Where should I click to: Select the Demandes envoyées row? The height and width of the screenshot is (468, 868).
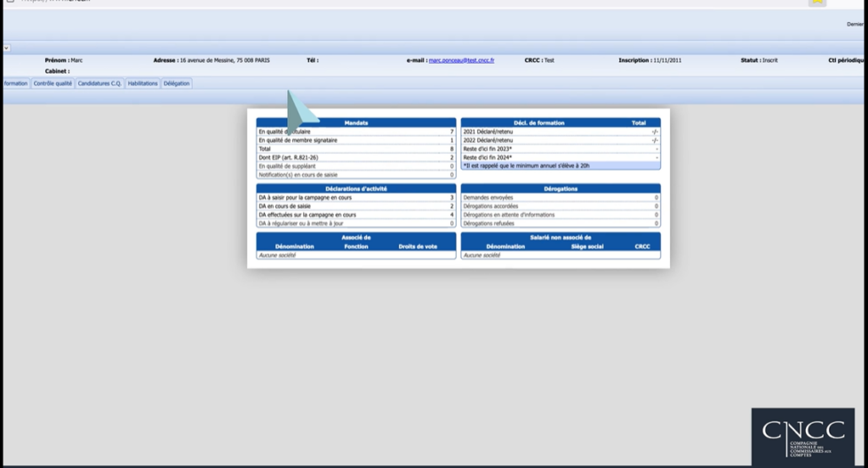[561, 197]
